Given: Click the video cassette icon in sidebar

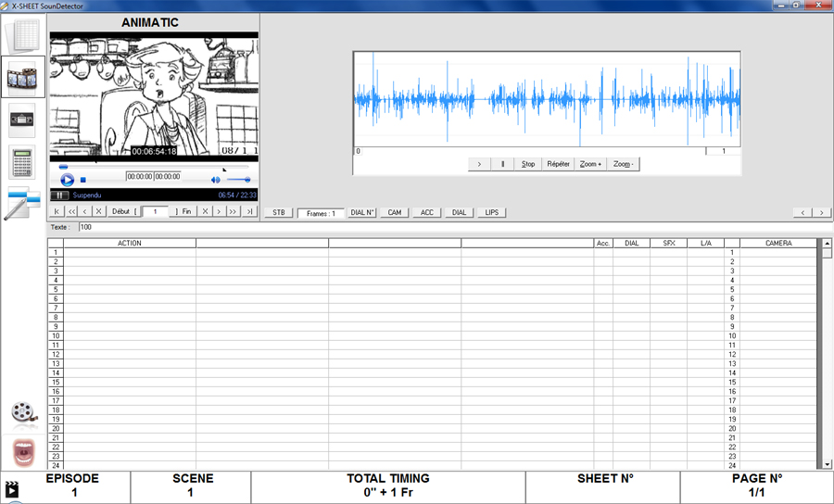Looking at the screenshot, I should [22, 119].
